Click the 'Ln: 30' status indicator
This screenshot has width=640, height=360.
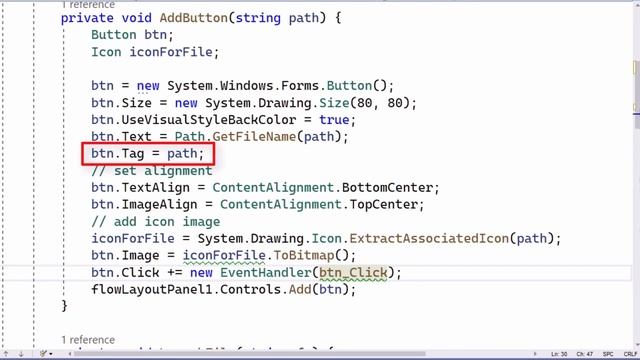(x=559, y=354)
